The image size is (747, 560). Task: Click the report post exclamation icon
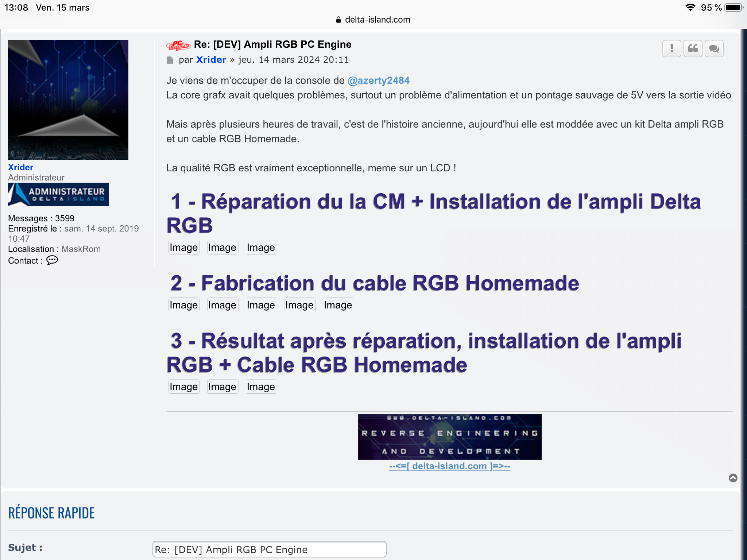[671, 48]
